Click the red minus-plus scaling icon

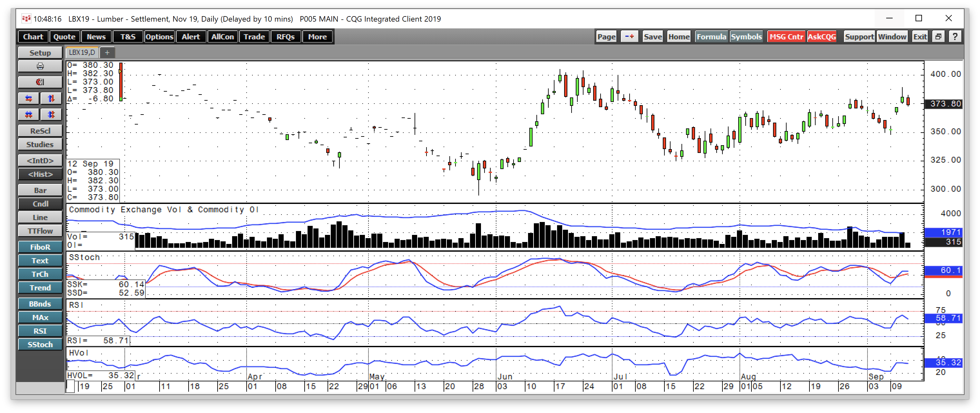pyautogui.click(x=629, y=36)
